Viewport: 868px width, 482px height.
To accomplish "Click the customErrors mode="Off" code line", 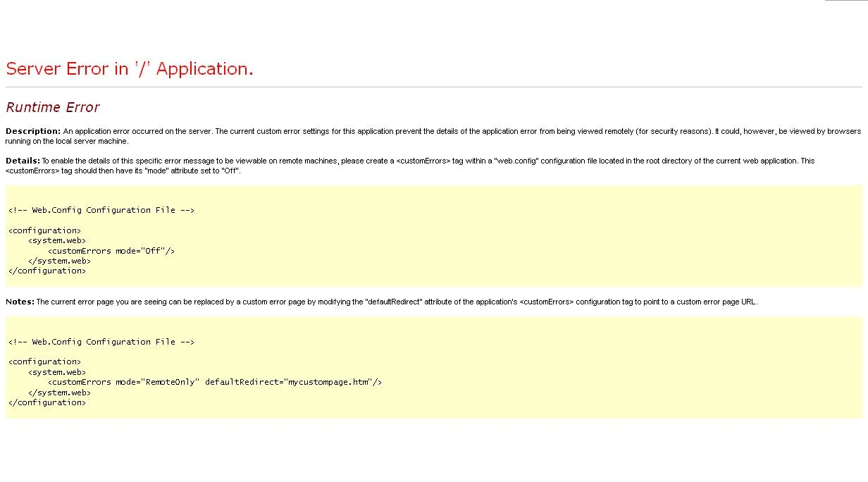I will [x=111, y=251].
